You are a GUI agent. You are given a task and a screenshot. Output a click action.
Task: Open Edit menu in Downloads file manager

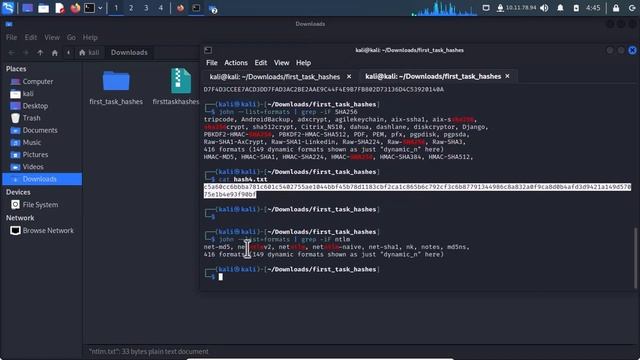point(31,37)
